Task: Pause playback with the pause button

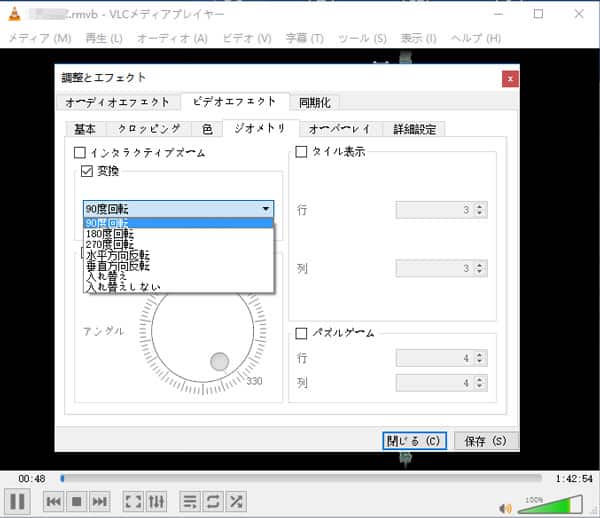Action: click(17, 501)
